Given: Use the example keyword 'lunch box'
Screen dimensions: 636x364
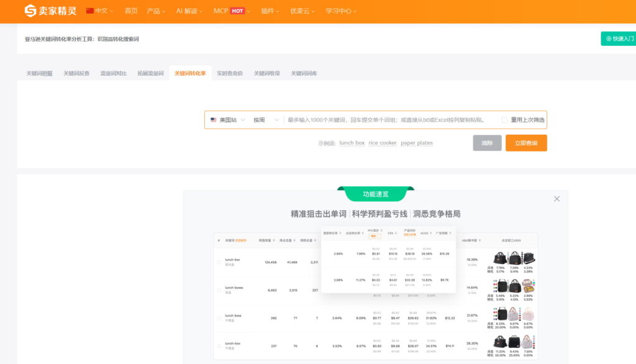Looking at the screenshot, I should (352, 143).
